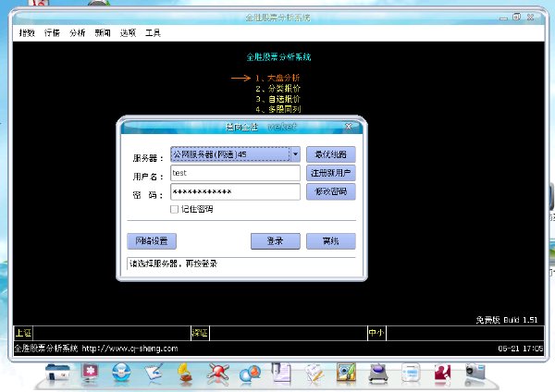Image resolution: width=555 pixels, height=392 pixels.
Task: Click the 上证 status bar label
Action: tap(23, 333)
